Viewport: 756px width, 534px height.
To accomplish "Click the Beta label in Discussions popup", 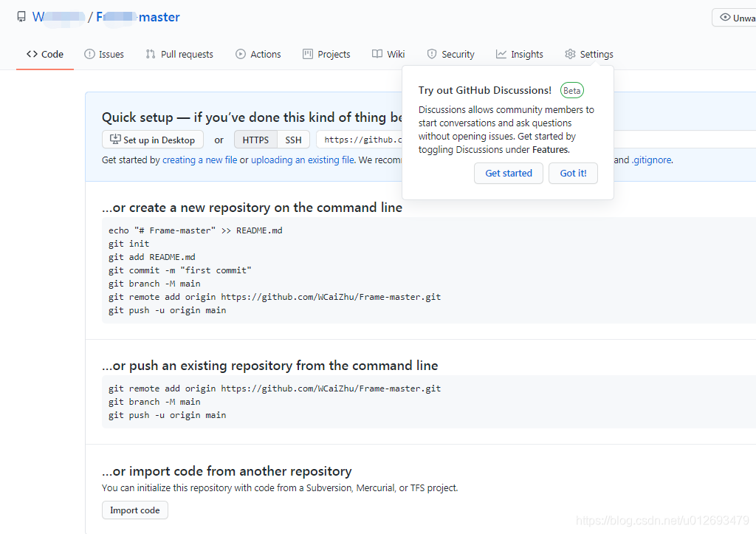I will 572,90.
